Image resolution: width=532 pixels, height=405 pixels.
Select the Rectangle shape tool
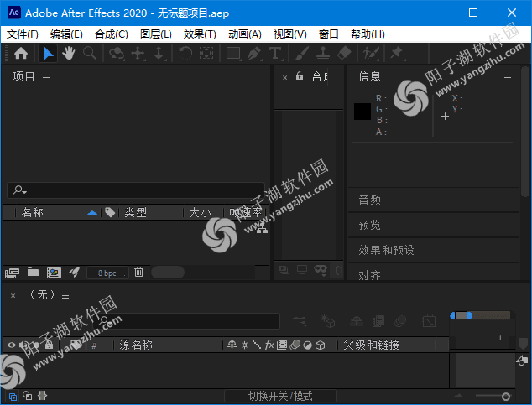[x=233, y=53]
